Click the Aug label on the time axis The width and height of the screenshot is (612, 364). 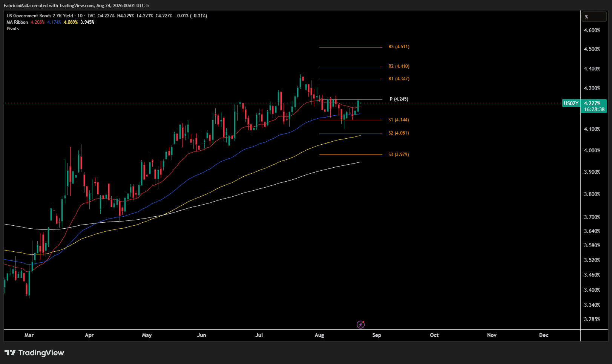click(319, 335)
